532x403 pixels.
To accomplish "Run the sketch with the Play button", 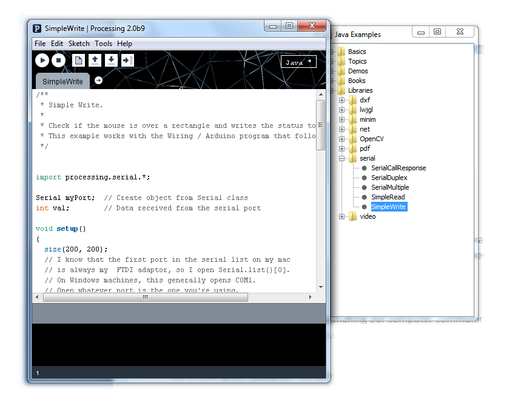I will (42, 61).
